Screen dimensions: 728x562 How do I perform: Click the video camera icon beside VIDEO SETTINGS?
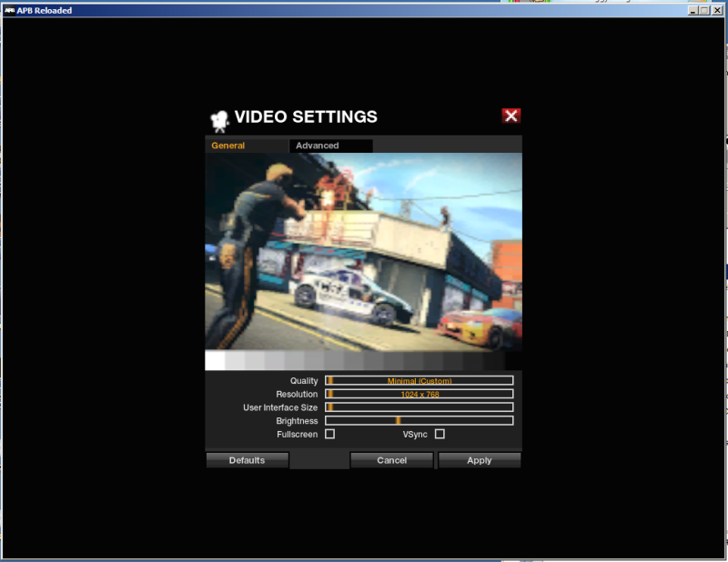point(217,115)
